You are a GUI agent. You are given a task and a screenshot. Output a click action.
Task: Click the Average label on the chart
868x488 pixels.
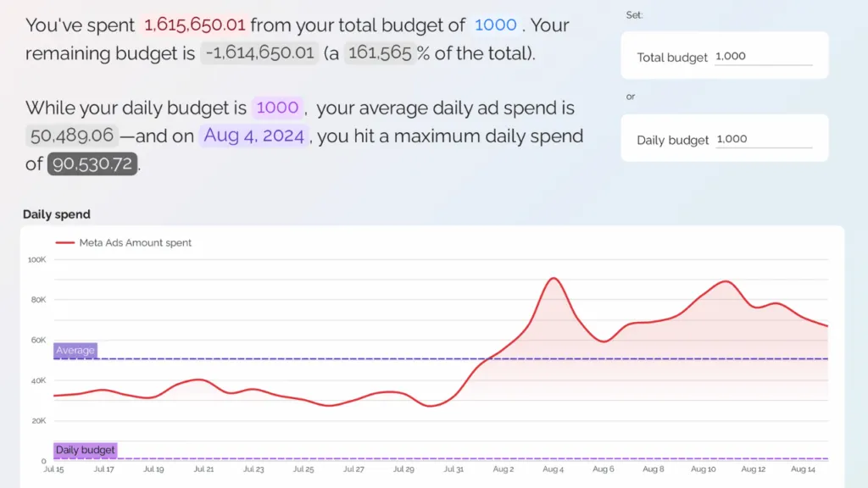pos(75,350)
